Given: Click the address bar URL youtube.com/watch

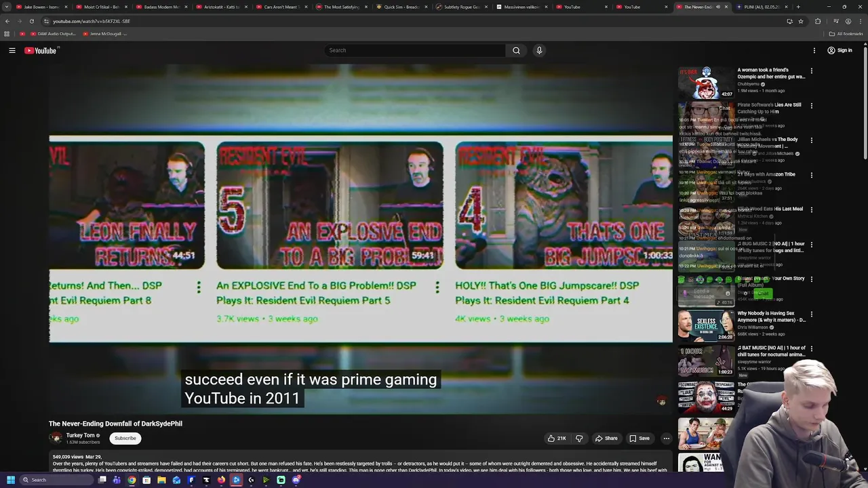Looking at the screenshot, I should coord(92,21).
